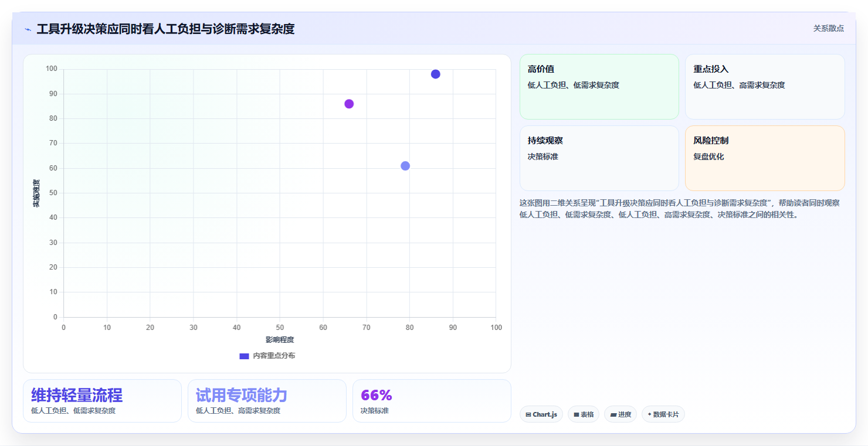The height and width of the screenshot is (446, 868).
Task: Click the y-axis tick label 100
Action: tap(52, 69)
